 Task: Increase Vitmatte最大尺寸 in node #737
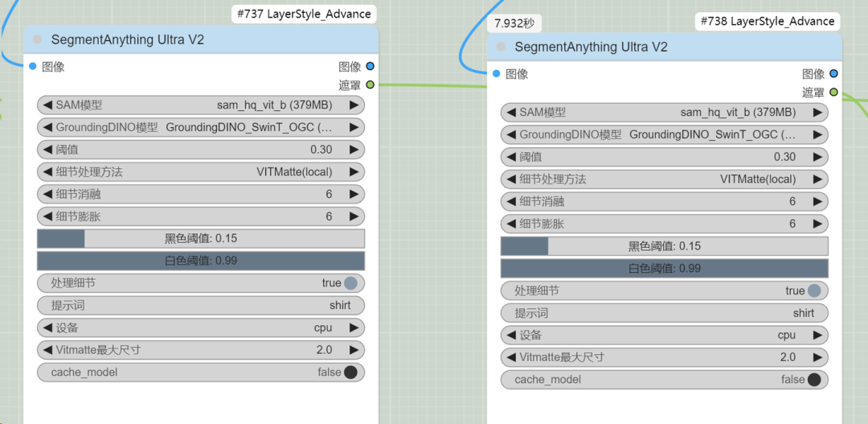click(354, 350)
